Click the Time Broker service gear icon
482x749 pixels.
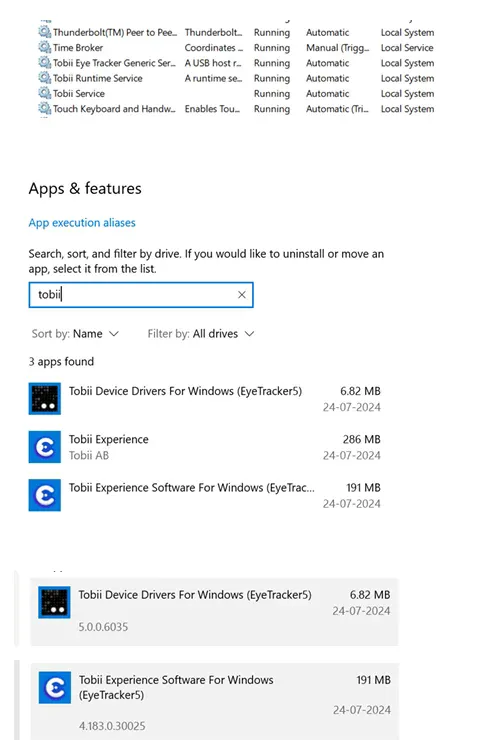point(44,47)
